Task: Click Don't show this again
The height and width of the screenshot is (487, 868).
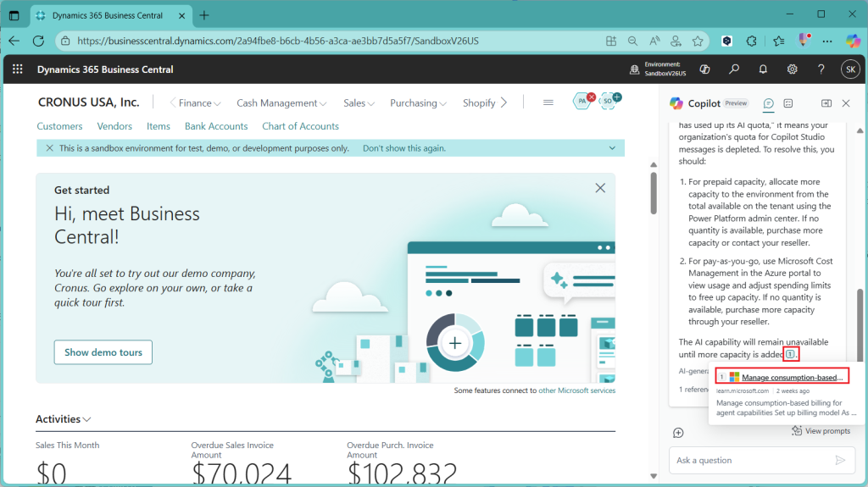Action: (404, 148)
